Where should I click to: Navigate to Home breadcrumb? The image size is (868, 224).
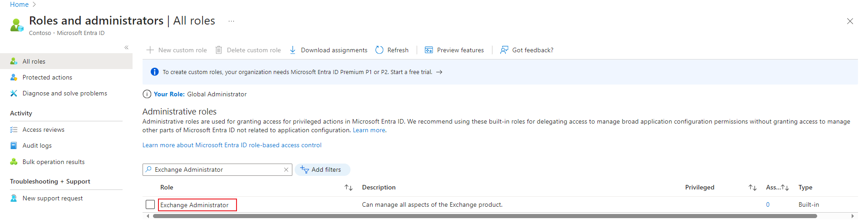click(x=19, y=5)
